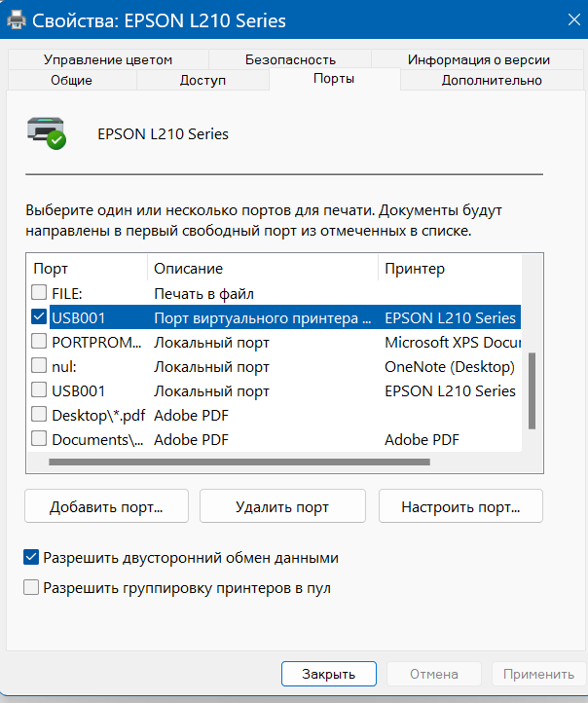The height and width of the screenshot is (703, 588).
Task: Select the PORTPROM... port name
Action: click(x=96, y=342)
